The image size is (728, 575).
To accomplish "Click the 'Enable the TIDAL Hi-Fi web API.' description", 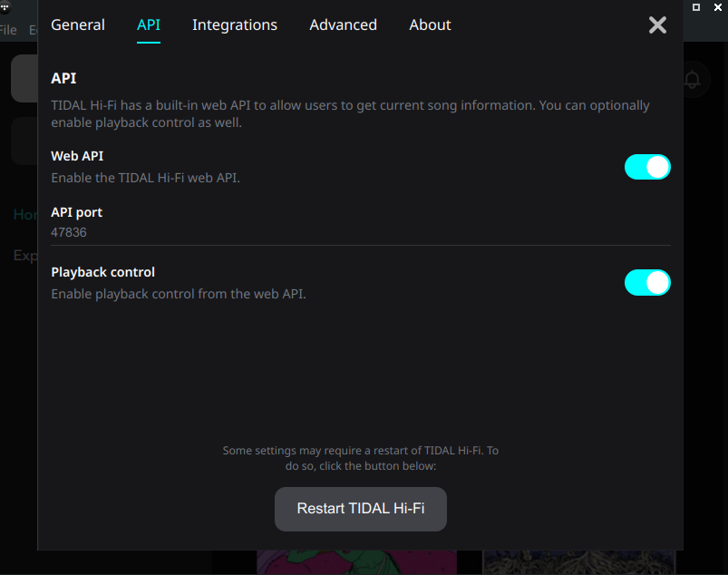I will pos(145,178).
